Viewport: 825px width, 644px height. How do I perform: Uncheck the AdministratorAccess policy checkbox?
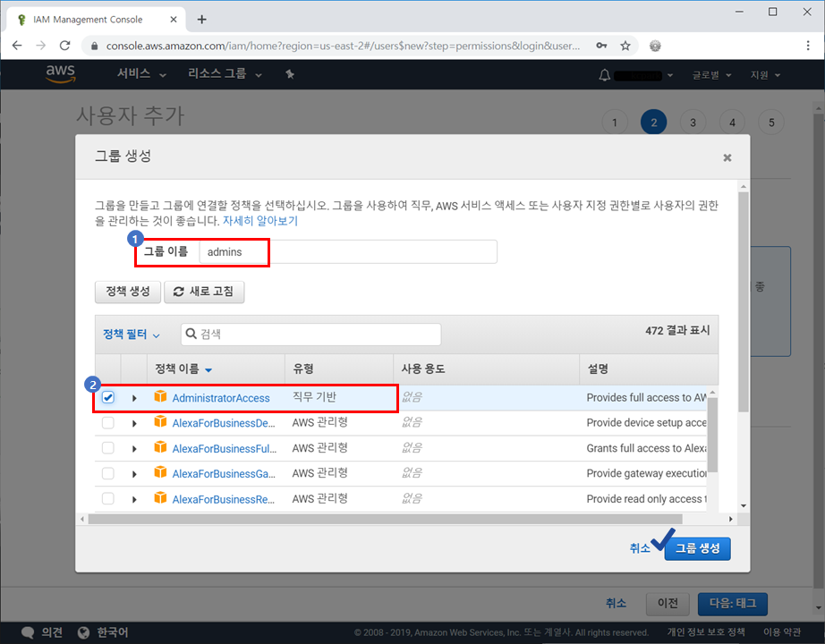pos(108,398)
